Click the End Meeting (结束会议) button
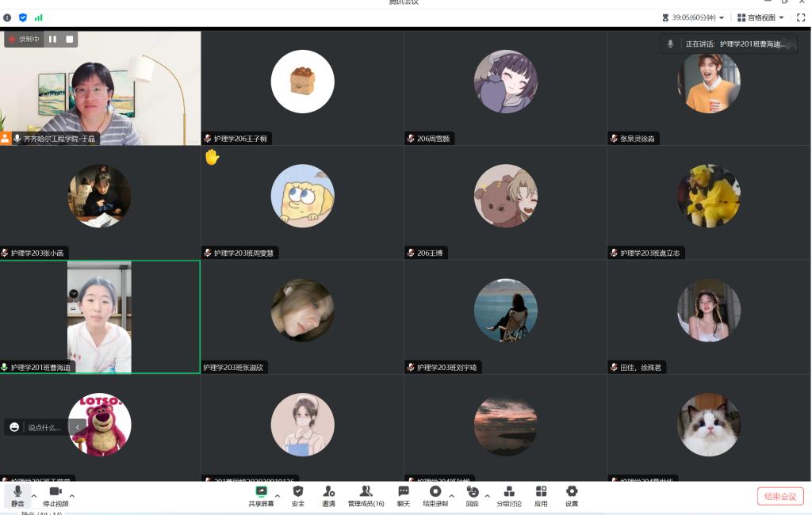Image resolution: width=812 pixels, height=515 pixels. tap(780, 496)
